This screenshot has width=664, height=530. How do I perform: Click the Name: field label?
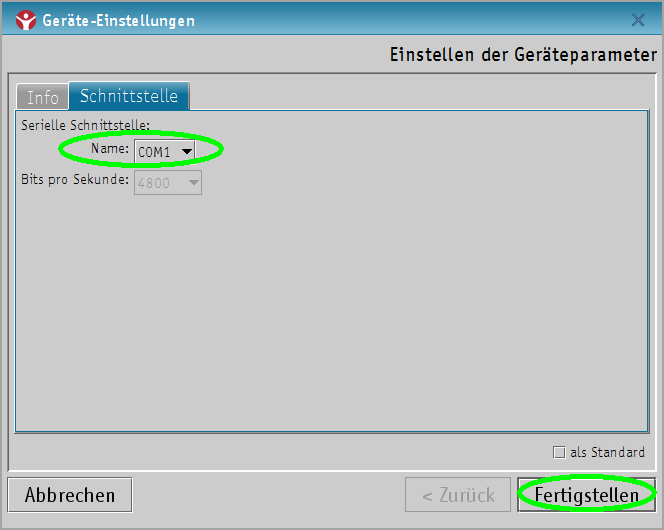point(110,149)
